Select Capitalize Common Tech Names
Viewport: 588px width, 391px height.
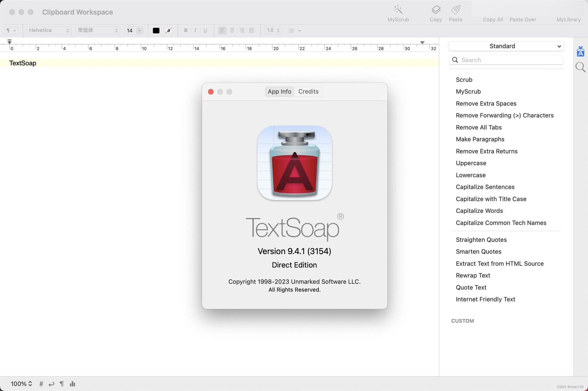coord(501,223)
